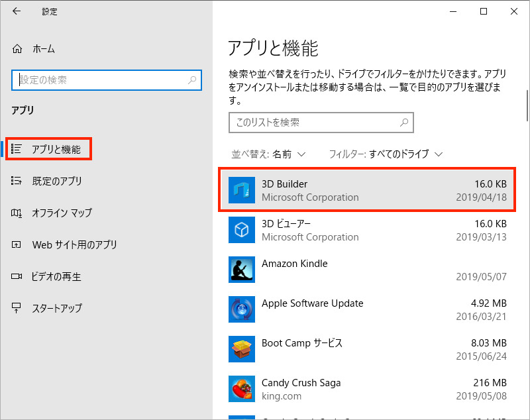Click the 2019/03/13 install date

tap(482, 237)
